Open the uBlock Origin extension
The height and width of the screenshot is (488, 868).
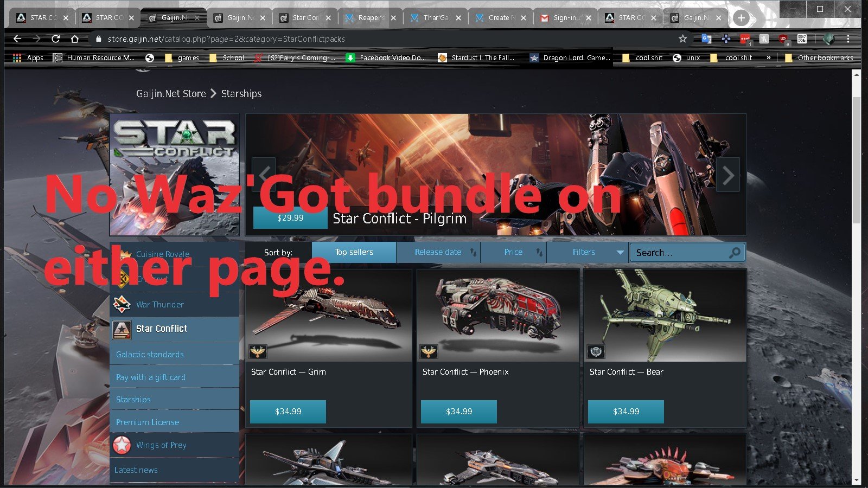[x=783, y=38]
